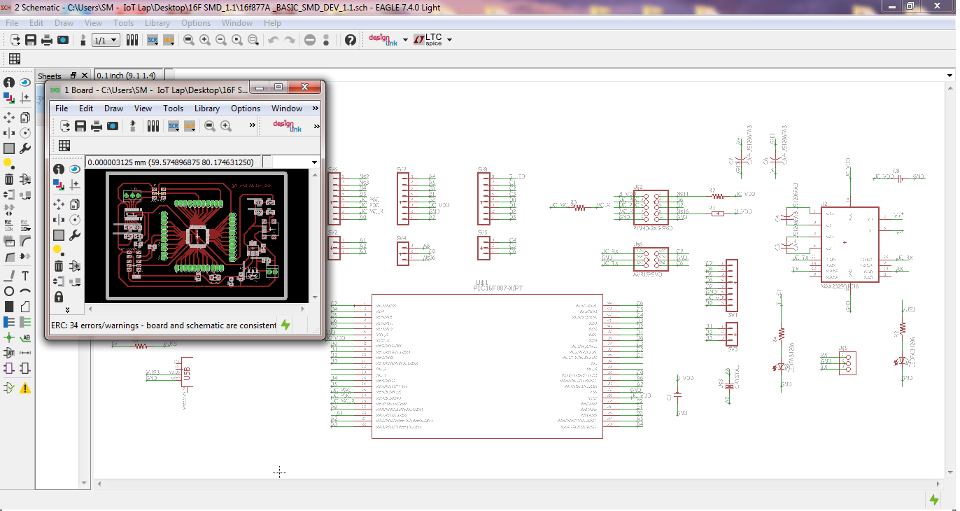This screenshot has height=511, width=960.
Task: Click Redraw icon in Schematic toolbar
Action: [237, 40]
